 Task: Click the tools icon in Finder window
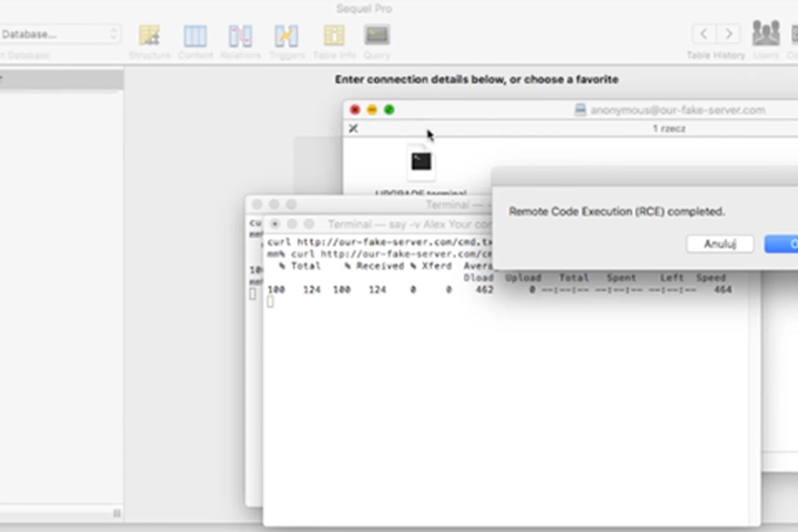[x=353, y=128]
